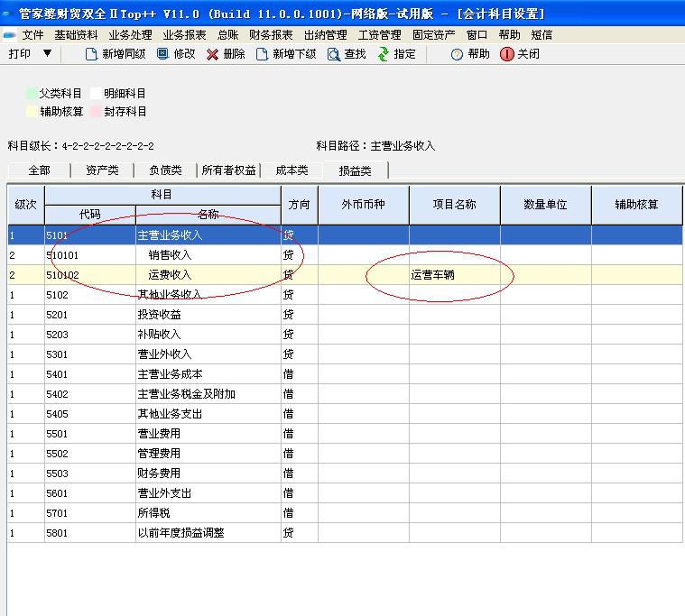Select the 其他业务支出 row

click(x=345, y=414)
